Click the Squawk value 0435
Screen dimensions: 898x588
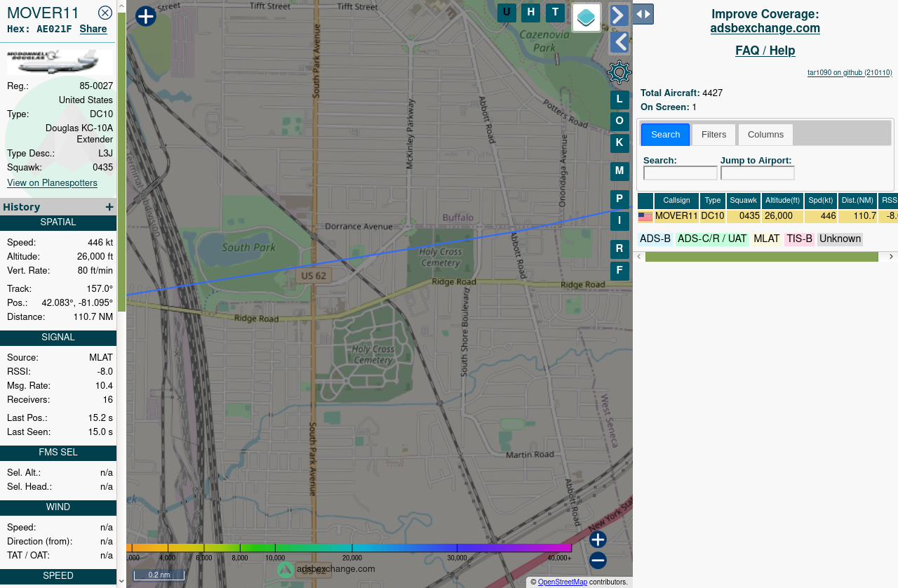coord(102,168)
